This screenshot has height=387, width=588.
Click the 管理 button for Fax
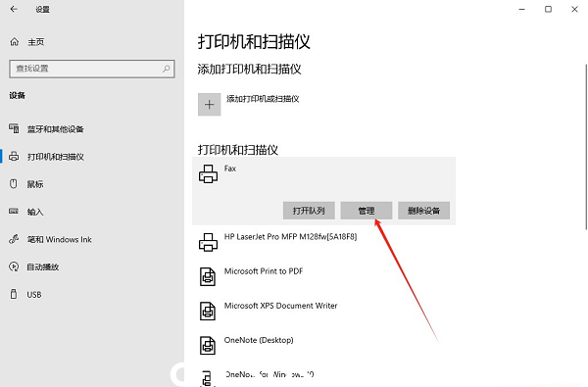[366, 211]
